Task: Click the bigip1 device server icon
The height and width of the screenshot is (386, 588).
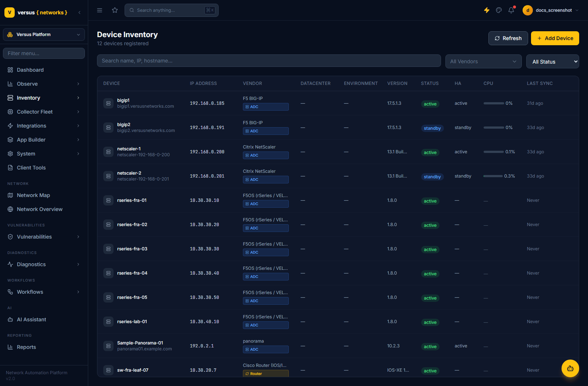Action: click(x=108, y=103)
